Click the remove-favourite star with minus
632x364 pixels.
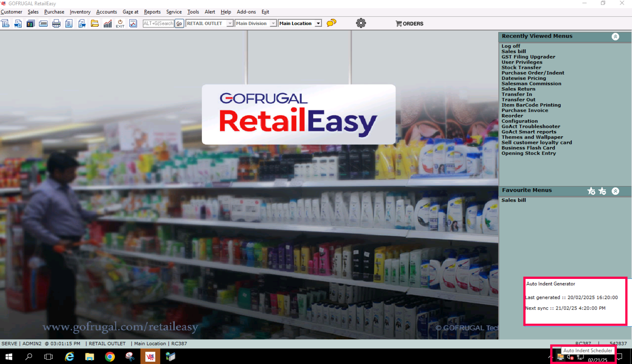(x=602, y=191)
